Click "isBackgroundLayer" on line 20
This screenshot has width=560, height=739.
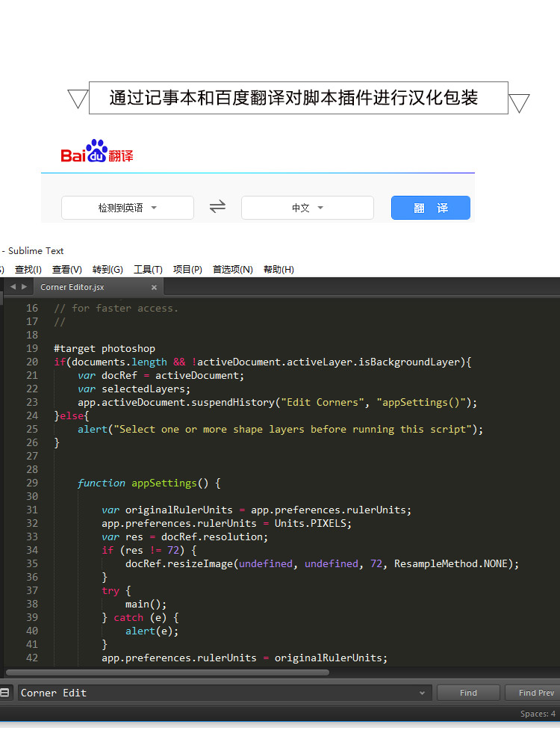click(409, 362)
